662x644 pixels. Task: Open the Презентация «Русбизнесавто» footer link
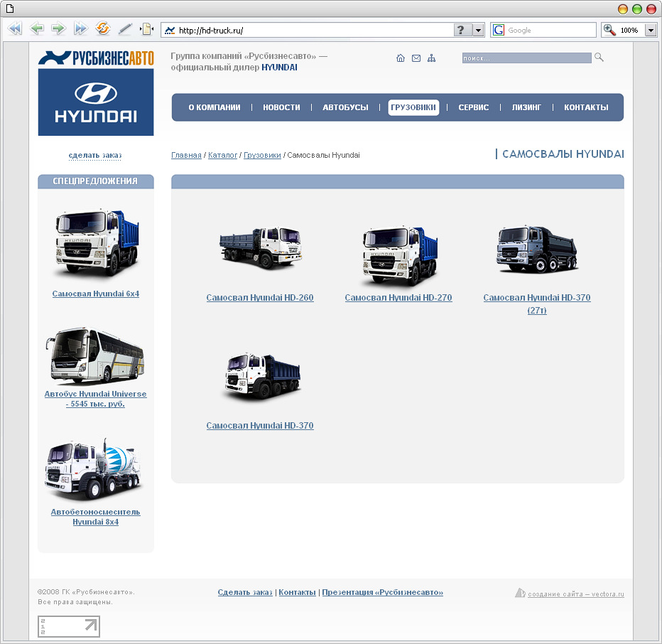[x=383, y=592]
